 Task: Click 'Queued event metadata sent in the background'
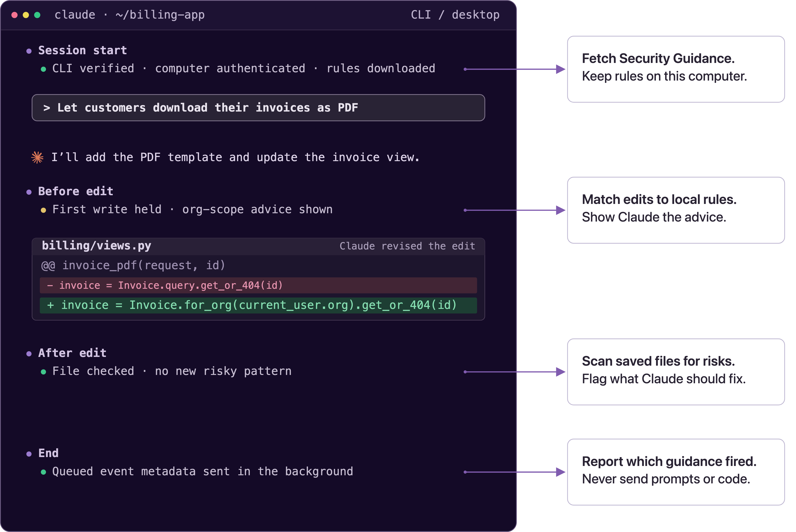(x=202, y=472)
